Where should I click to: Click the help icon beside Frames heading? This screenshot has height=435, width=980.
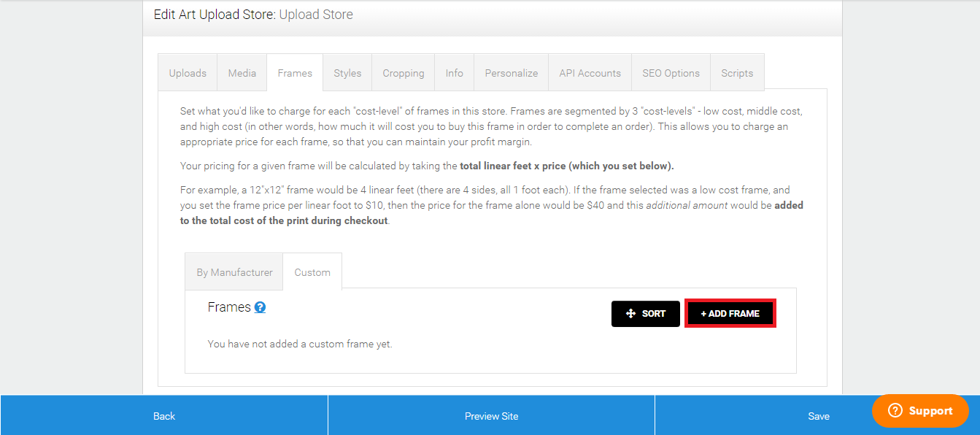point(260,308)
